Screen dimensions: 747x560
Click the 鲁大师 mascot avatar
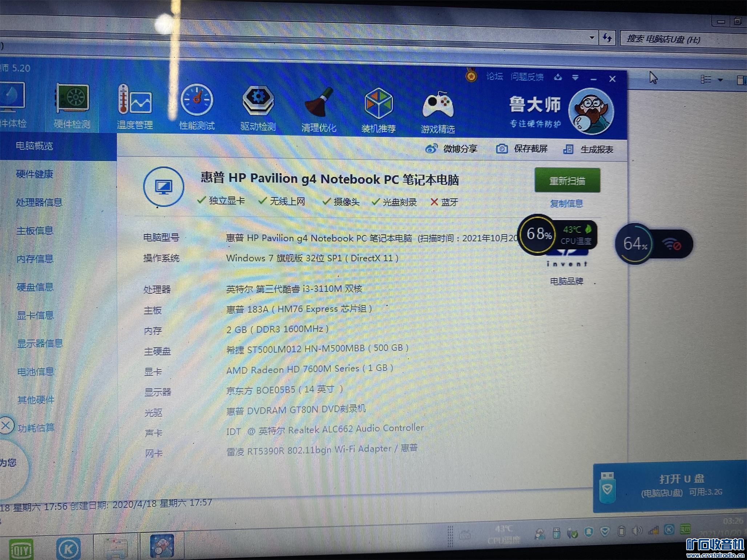click(591, 111)
